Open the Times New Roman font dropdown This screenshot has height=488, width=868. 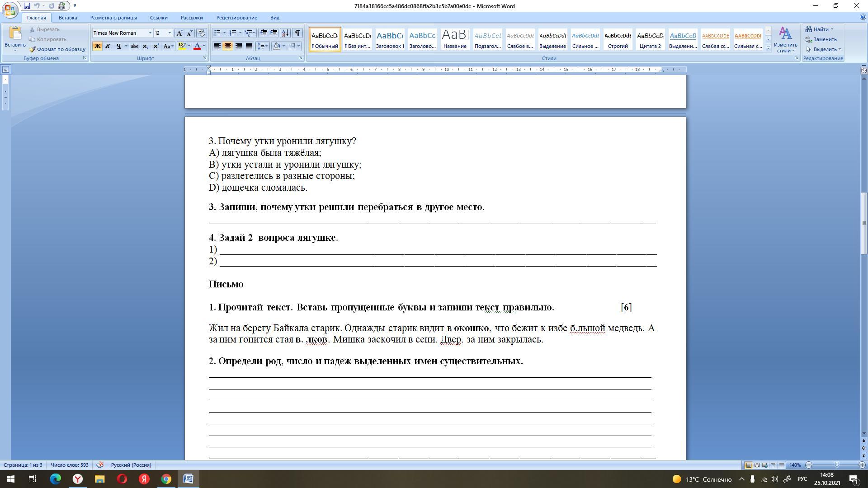coord(150,33)
